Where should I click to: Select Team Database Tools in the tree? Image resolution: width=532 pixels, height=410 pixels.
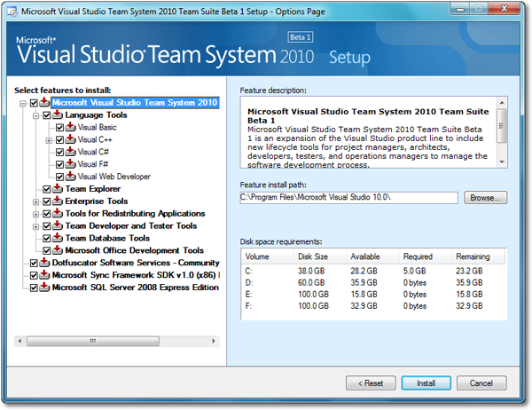[x=107, y=238]
